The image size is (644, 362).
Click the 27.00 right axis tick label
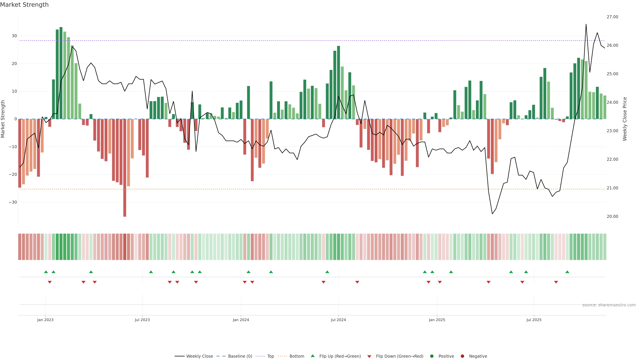click(612, 17)
